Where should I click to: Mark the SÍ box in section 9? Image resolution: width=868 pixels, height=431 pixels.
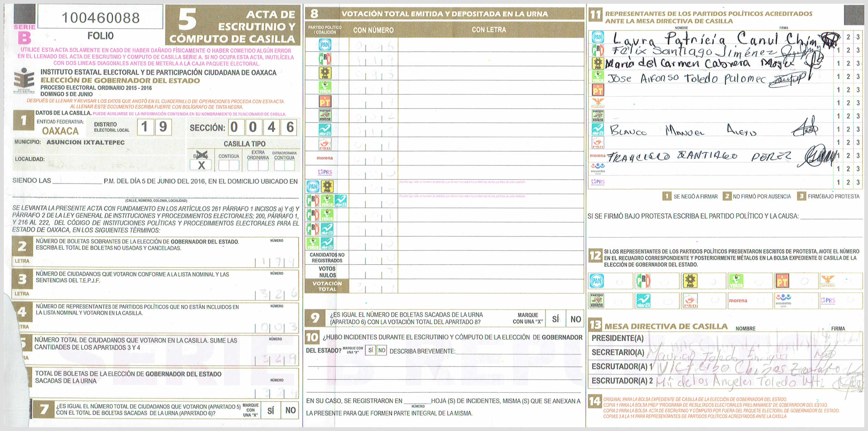(555, 319)
